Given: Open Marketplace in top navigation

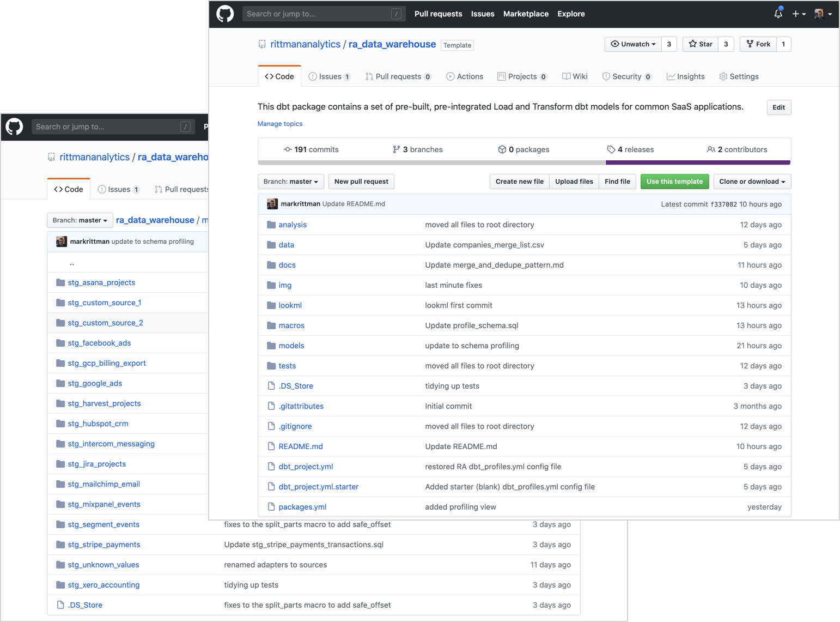Looking at the screenshot, I should [526, 14].
